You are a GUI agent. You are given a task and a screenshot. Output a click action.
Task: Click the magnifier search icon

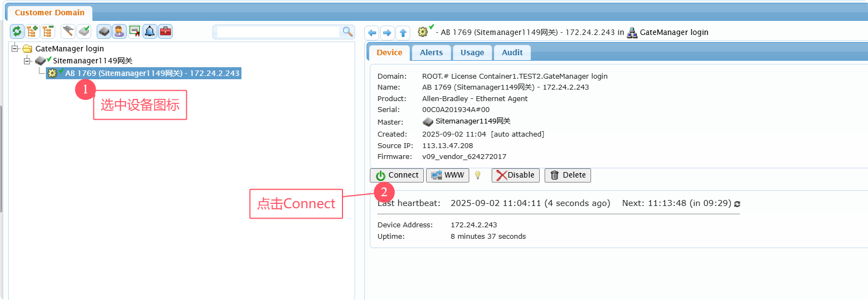(347, 32)
